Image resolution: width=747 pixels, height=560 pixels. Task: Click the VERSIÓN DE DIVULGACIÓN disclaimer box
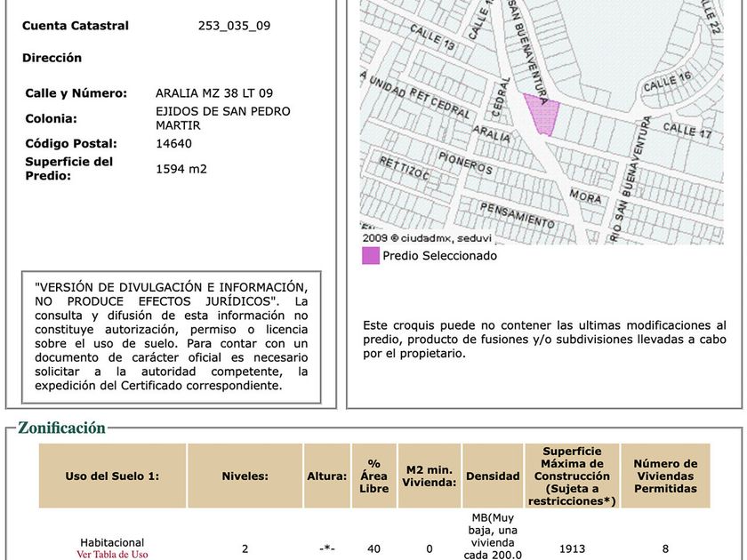pyautogui.click(x=172, y=337)
